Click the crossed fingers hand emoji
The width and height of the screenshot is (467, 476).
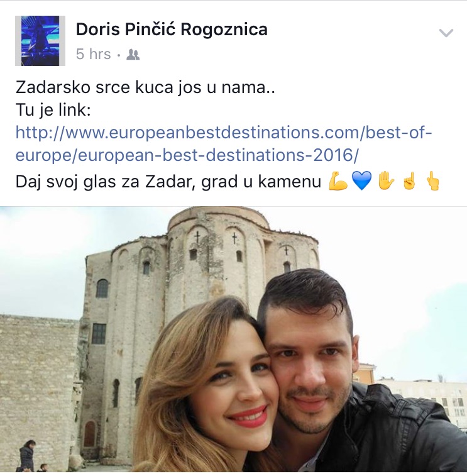(x=409, y=181)
